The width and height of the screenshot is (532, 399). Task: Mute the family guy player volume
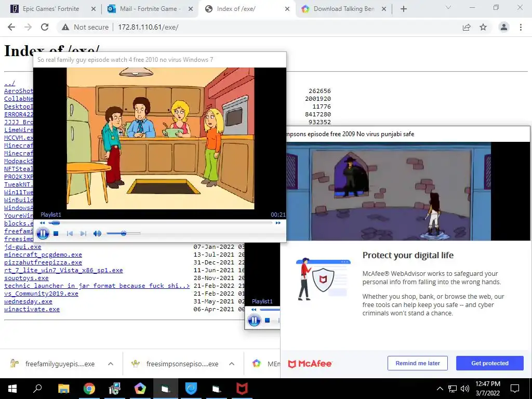click(97, 233)
